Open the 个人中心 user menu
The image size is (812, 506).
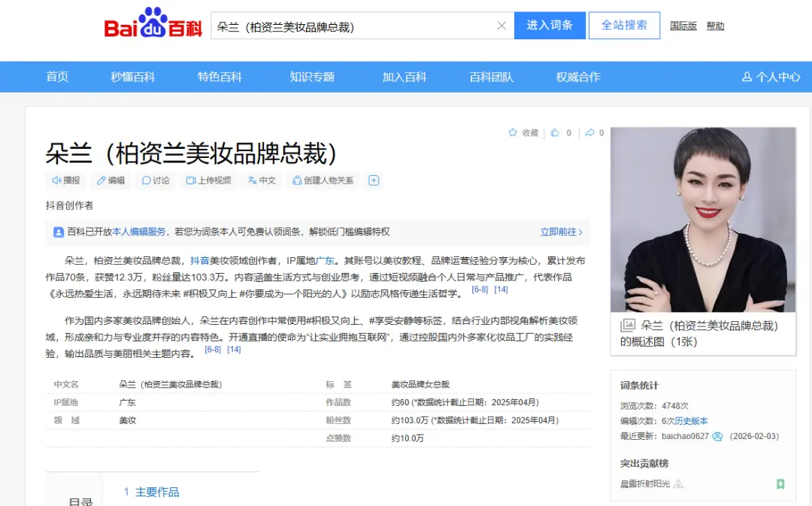[771, 77]
